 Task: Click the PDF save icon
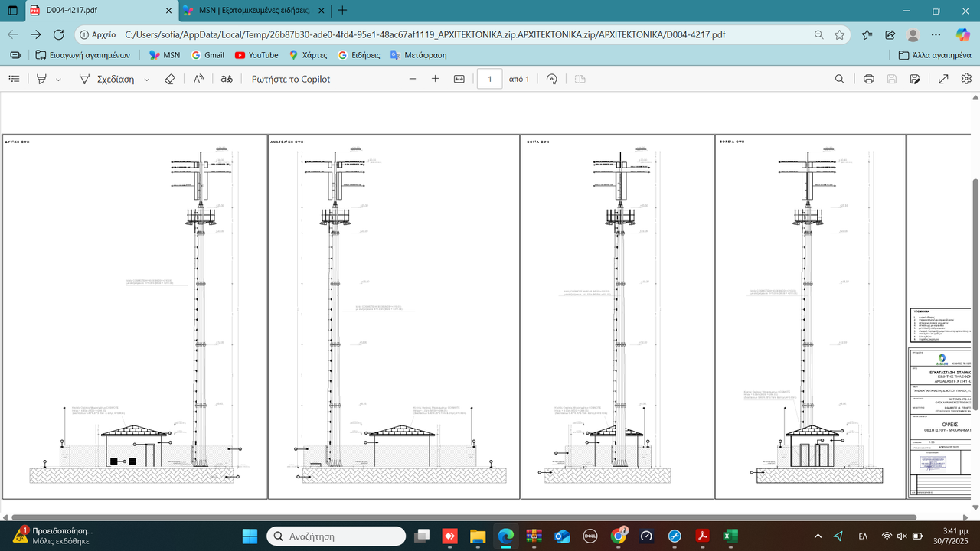pos(892,79)
